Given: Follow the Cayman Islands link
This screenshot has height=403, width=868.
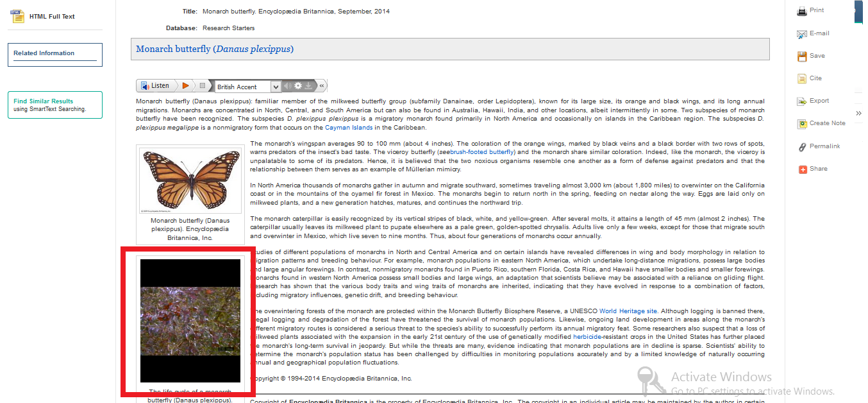Looking at the screenshot, I should coord(348,128).
